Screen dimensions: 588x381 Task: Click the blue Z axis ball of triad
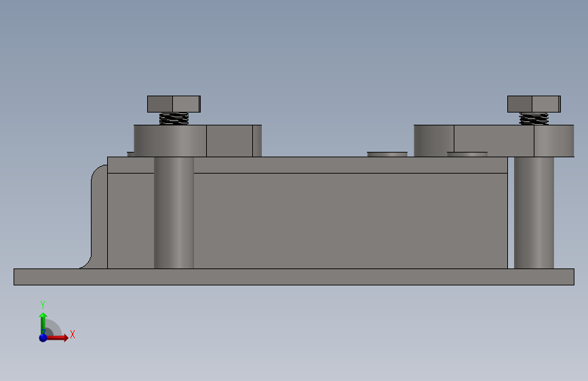point(43,338)
